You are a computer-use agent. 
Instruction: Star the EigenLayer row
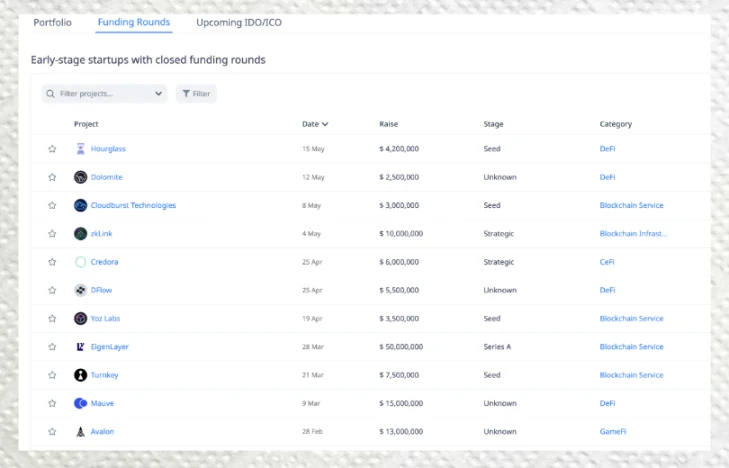(52, 347)
